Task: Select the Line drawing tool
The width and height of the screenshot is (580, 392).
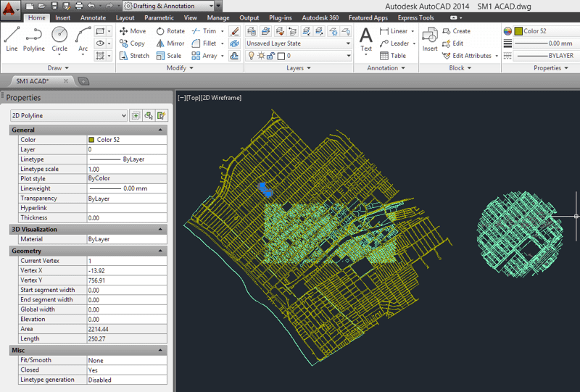Action: coord(12,38)
